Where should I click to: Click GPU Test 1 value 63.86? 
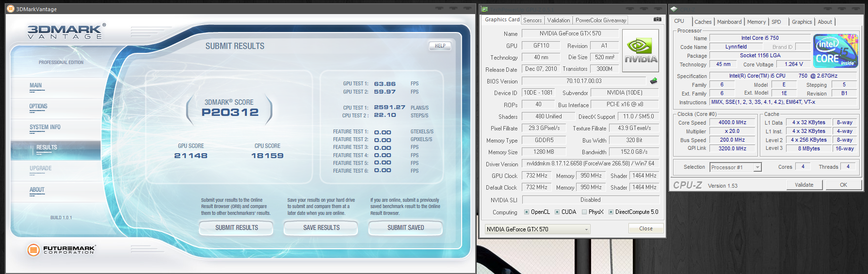coord(385,84)
